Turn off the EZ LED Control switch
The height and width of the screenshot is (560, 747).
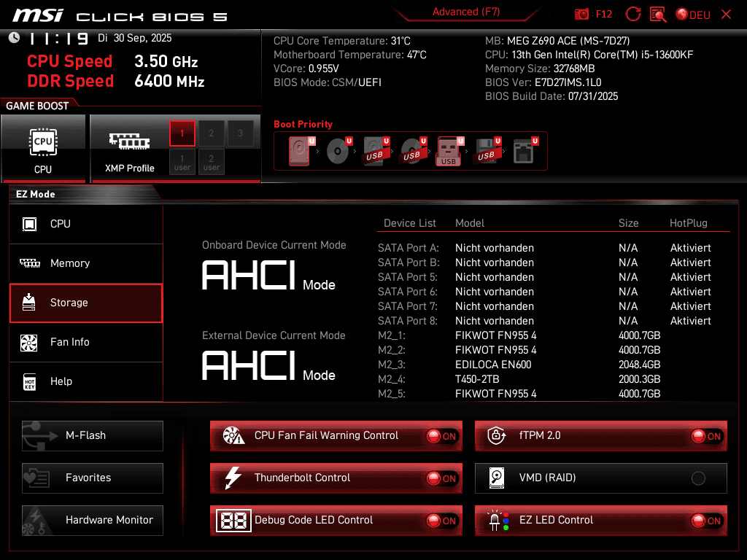pyautogui.click(x=706, y=521)
